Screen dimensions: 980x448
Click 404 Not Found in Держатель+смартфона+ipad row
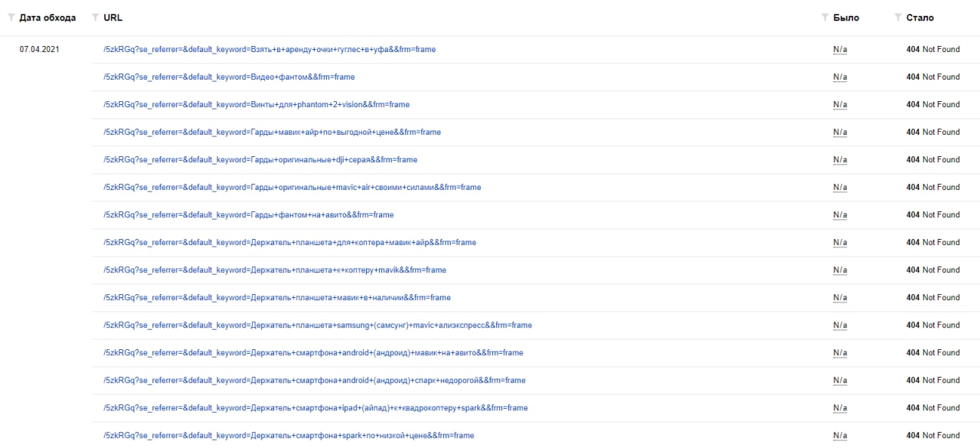[x=933, y=407]
